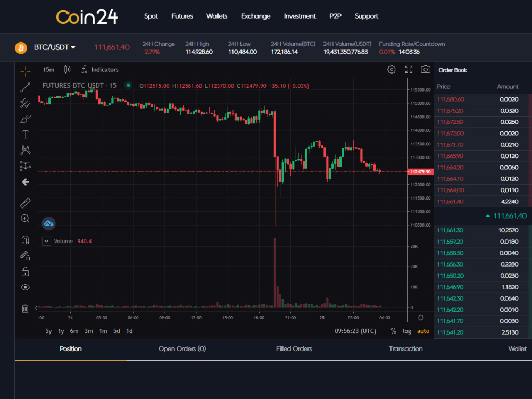Collapse the left drawing toolbar arrow
Image resolution: width=532 pixels, height=399 pixels.
[36, 308]
